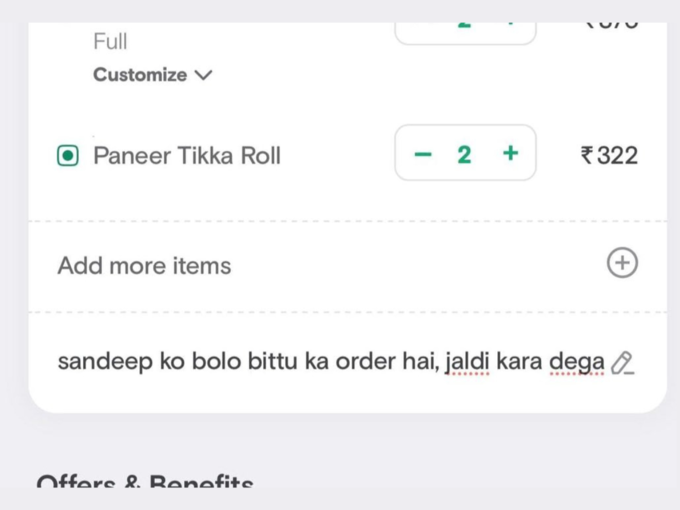Image resolution: width=680 pixels, height=510 pixels.
Task: Tap the partially visible price of the top item
Action: point(610,25)
